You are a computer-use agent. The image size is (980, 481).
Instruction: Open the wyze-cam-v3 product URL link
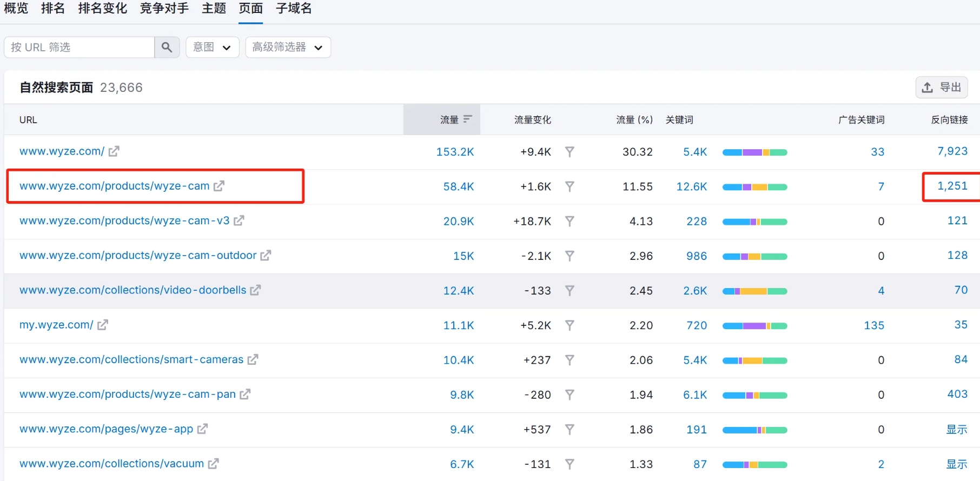point(124,221)
